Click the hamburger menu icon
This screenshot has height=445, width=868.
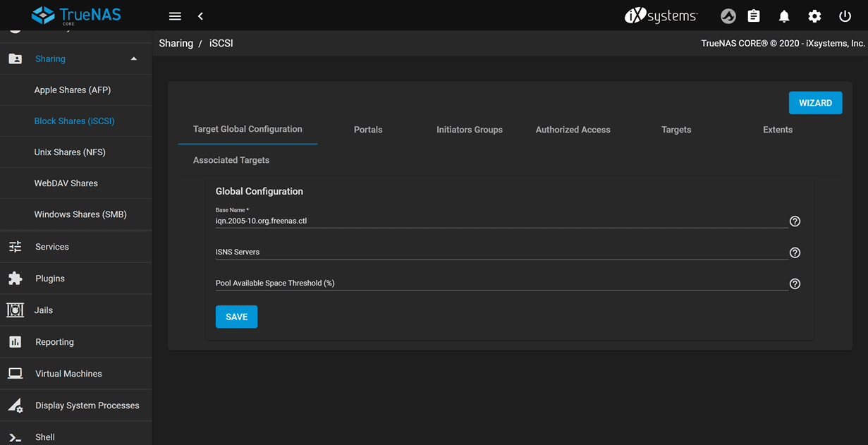tap(175, 16)
